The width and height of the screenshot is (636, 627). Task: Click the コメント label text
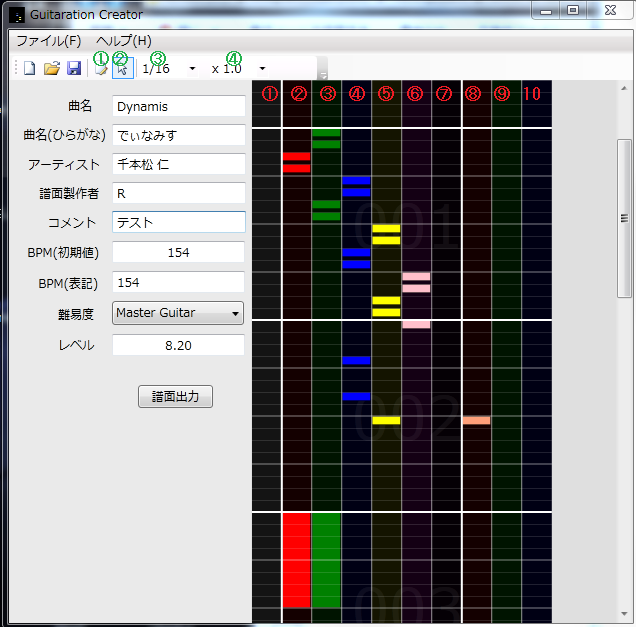pos(72,223)
